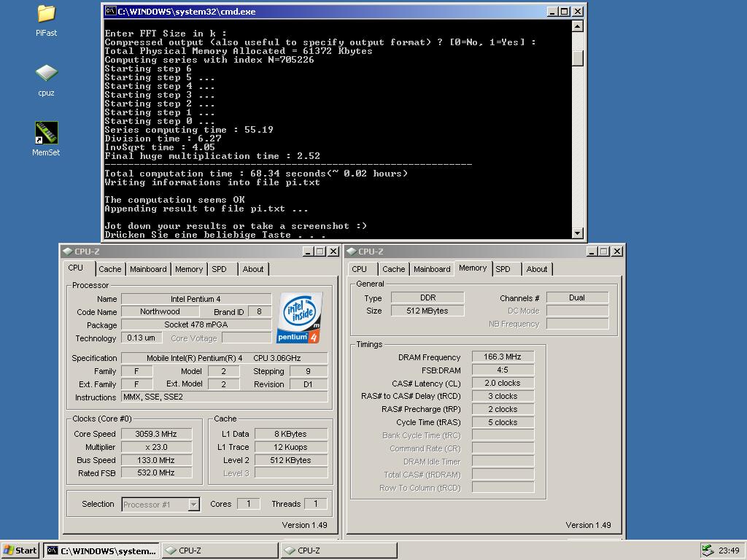
Task: Click the Technology value 0.13 um
Action: click(142, 338)
